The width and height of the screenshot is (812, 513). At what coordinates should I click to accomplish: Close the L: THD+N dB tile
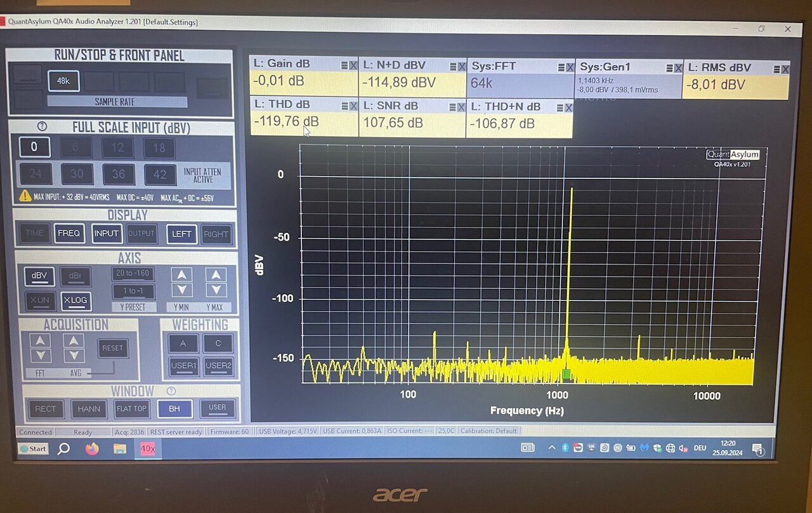[568, 107]
